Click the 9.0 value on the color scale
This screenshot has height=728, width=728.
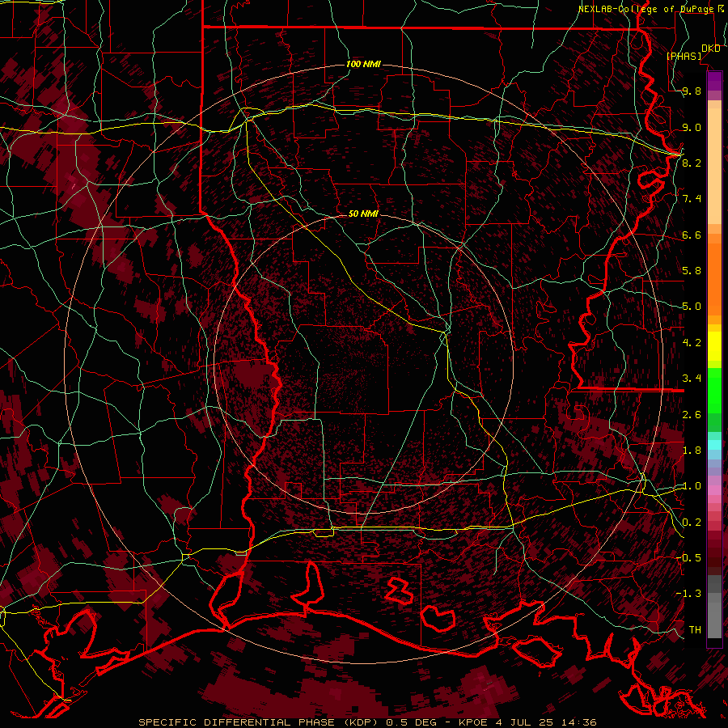692,127
